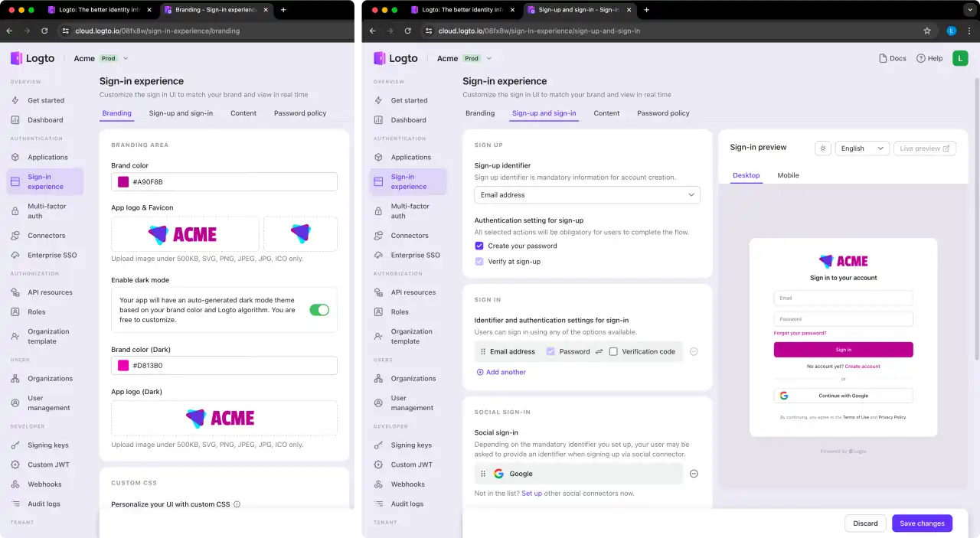
Task: Expand Acme Prod tenant selector in left window
Action: point(126,58)
